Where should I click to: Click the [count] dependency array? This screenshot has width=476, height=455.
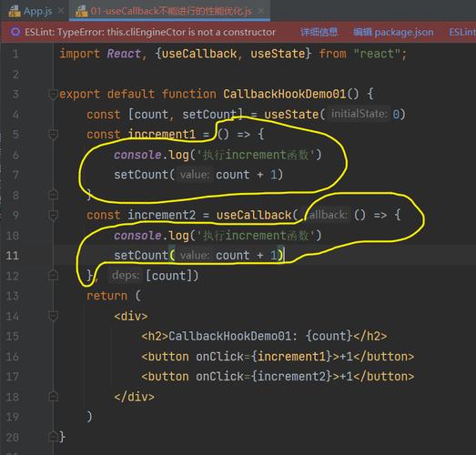(x=168, y=276)
